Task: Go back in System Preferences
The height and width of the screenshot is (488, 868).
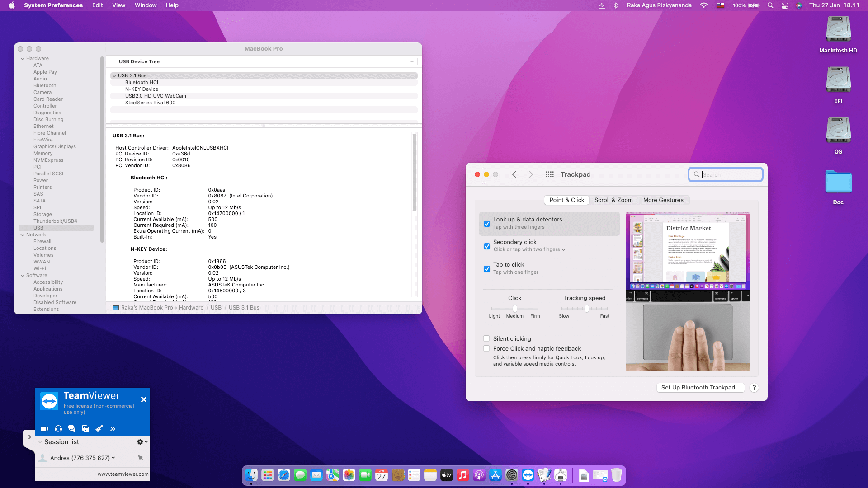Action: tap(514, 174)
